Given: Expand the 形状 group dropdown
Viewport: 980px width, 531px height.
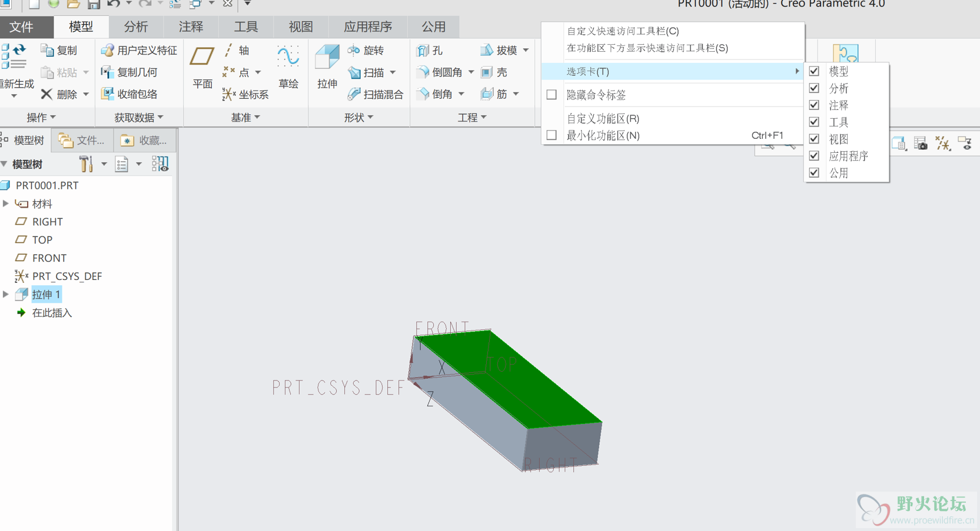Looking at the screenshot, I should [359, 118].
